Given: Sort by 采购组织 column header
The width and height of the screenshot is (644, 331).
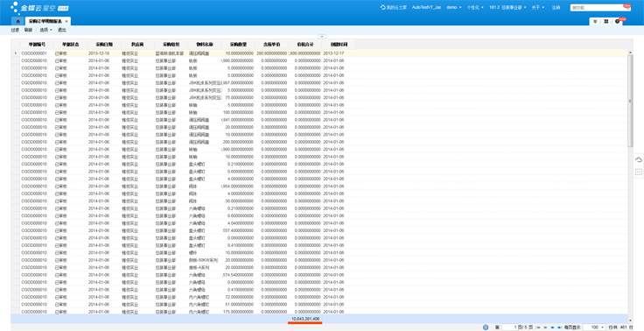Looking at the screenshot, I should coord(171,44).
